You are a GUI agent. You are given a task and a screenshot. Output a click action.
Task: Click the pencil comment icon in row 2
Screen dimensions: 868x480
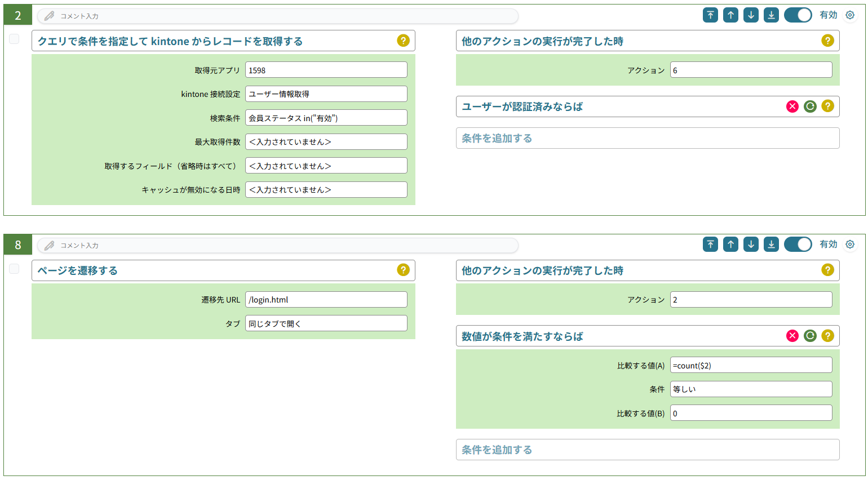(x=50, y=16)
